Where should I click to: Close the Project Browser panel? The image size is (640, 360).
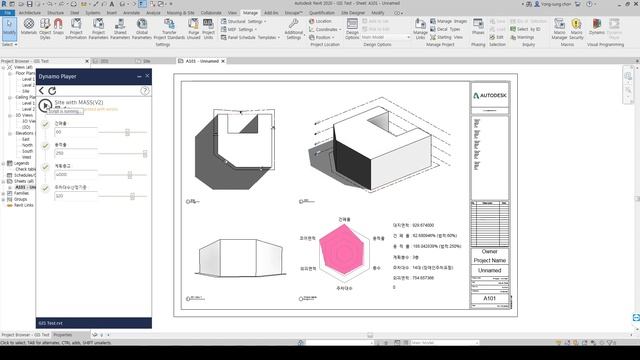(x=87, y=61)
